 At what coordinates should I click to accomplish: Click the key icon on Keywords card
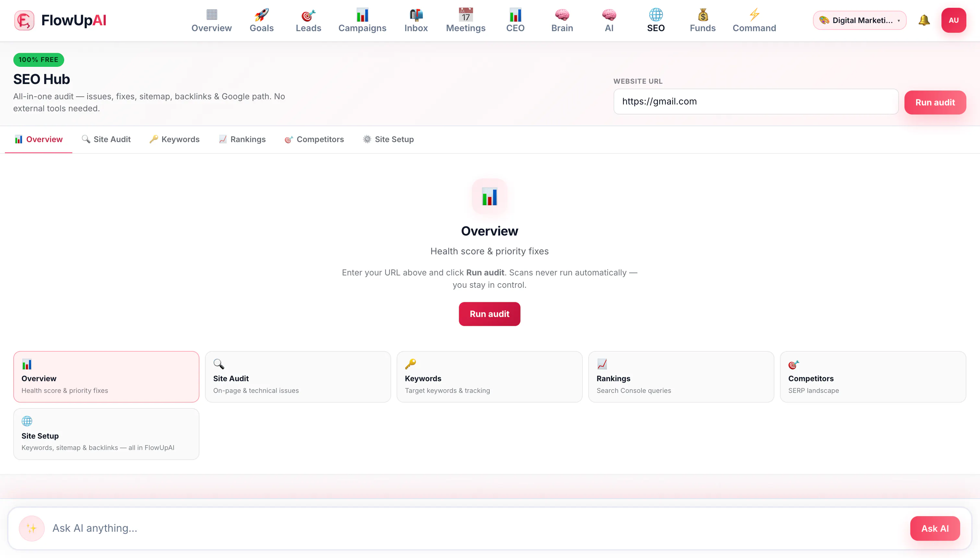click(x=410, y=364)
